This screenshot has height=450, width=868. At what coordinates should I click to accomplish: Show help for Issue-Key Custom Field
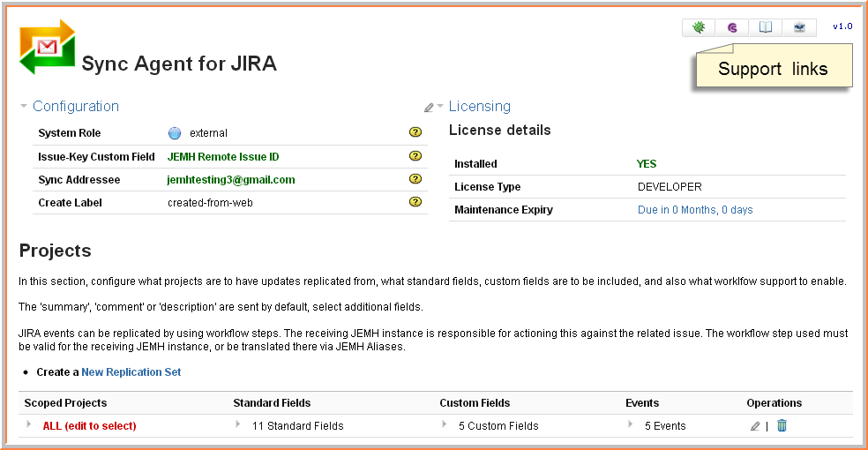click(415, 156)
